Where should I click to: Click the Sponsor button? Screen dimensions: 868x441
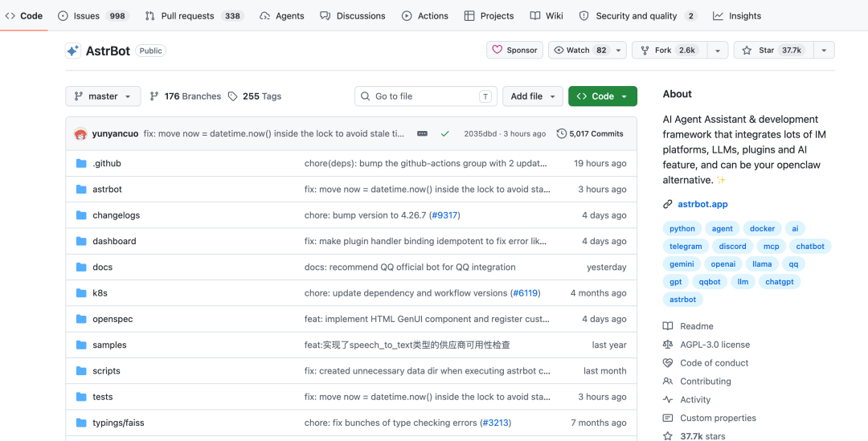tap(515, 50)
